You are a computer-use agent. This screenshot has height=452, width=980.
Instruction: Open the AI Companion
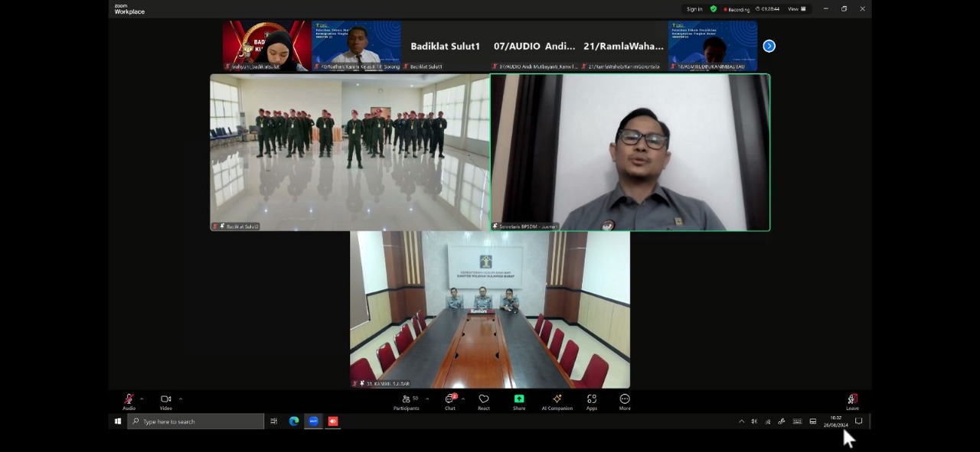pyautogui.click(x=557, y=399)
